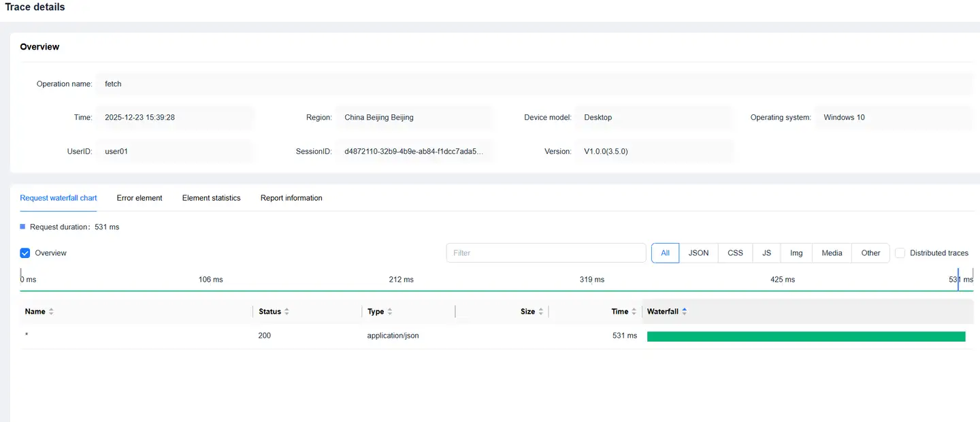Show only JS requests
This screenshot has width=980, height=422.
click(766, 253)
